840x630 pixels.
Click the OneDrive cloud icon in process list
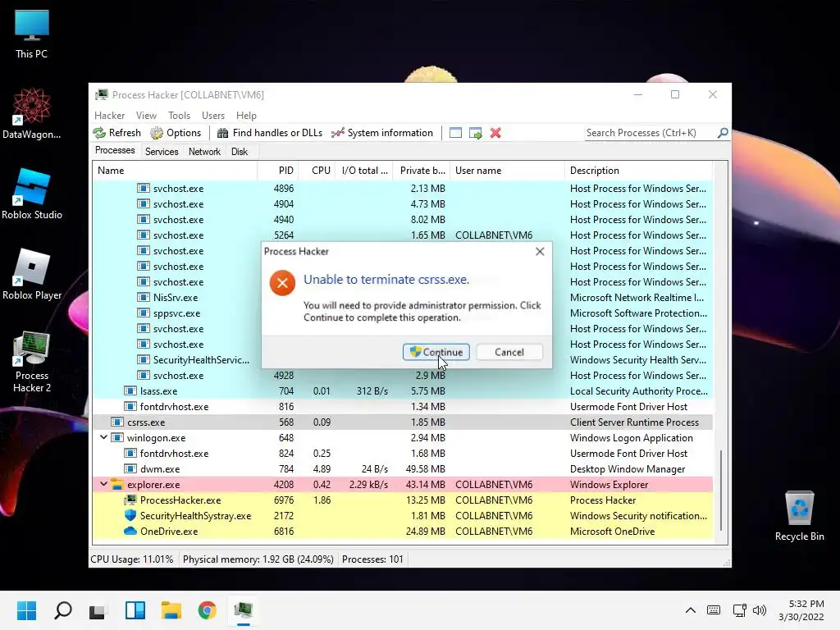tap(130, 531)
